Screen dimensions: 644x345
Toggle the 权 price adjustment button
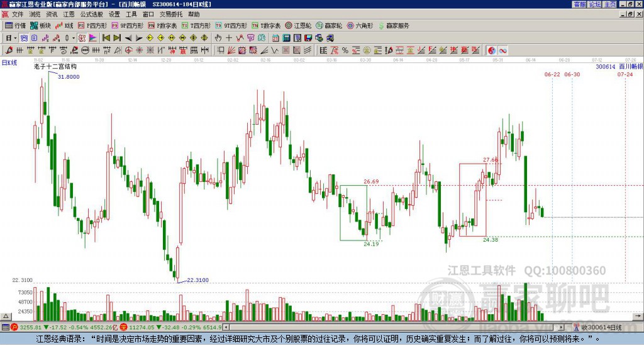pyautogui.click(x=82, y=38)
